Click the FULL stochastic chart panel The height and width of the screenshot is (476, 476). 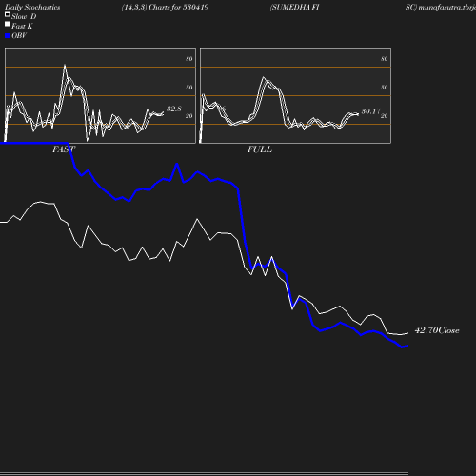(x=295, y=95)
